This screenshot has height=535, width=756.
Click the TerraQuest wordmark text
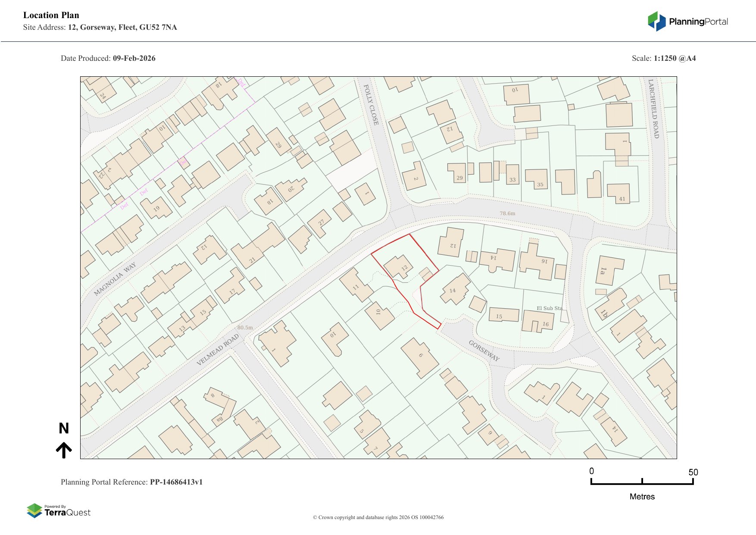tap(68, 513)
